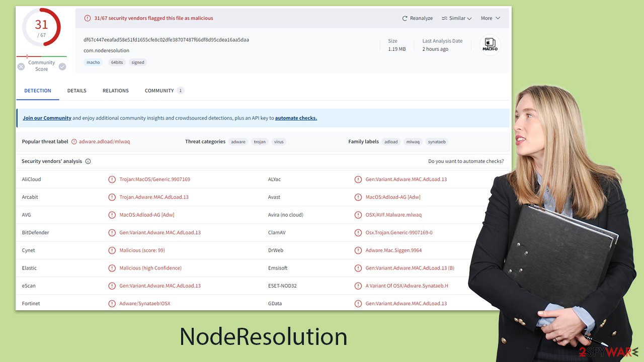Click the mlwaq family label tag
The image size is (644, 362).
(413, 142)
